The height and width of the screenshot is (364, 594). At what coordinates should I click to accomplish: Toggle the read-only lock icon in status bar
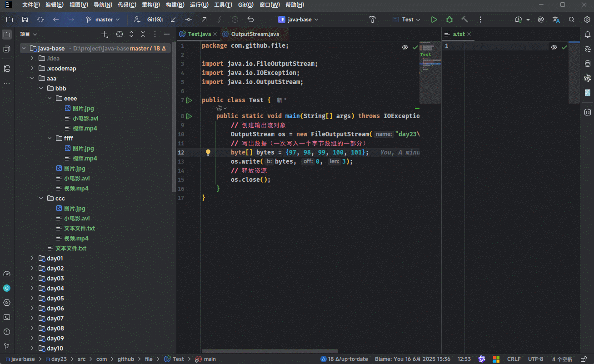583,359
